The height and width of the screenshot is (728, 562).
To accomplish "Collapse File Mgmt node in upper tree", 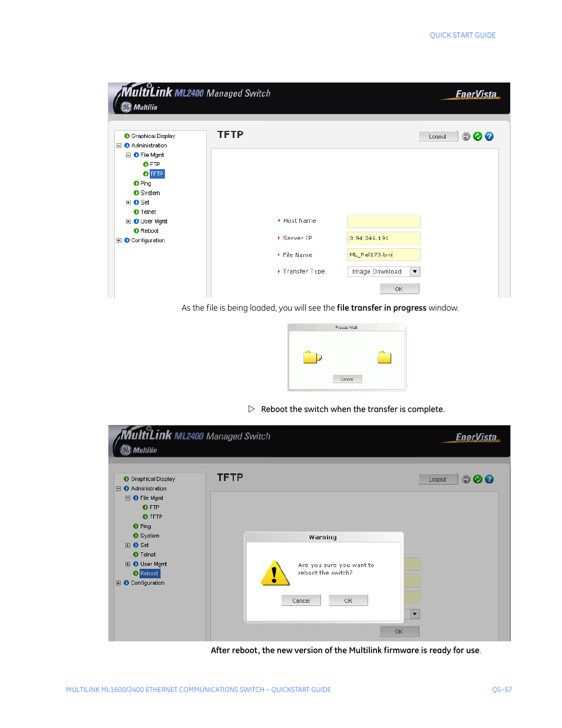I will point(128,155).
